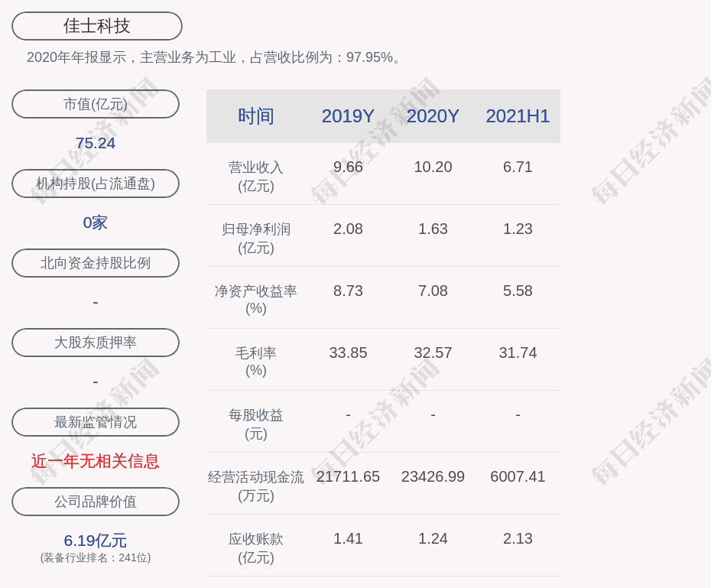Select the 6.19亿元 brand value
Screen dimensions: 711x588
[x=96, y=541]
